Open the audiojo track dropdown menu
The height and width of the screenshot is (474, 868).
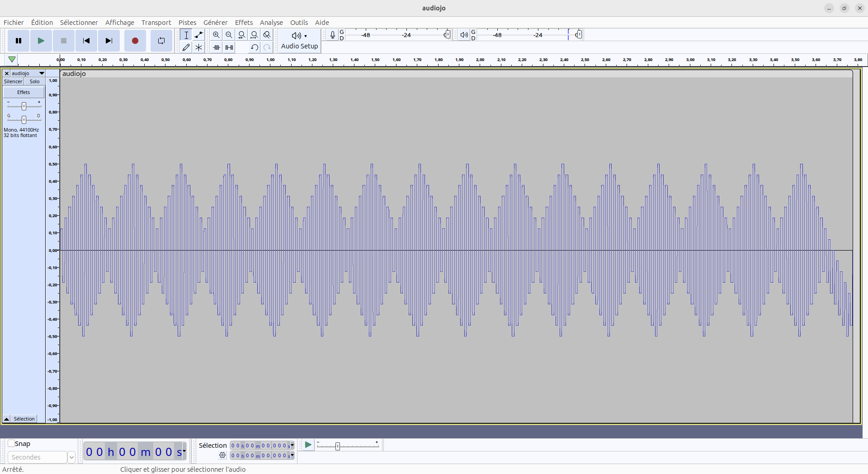tap(42, 73)
